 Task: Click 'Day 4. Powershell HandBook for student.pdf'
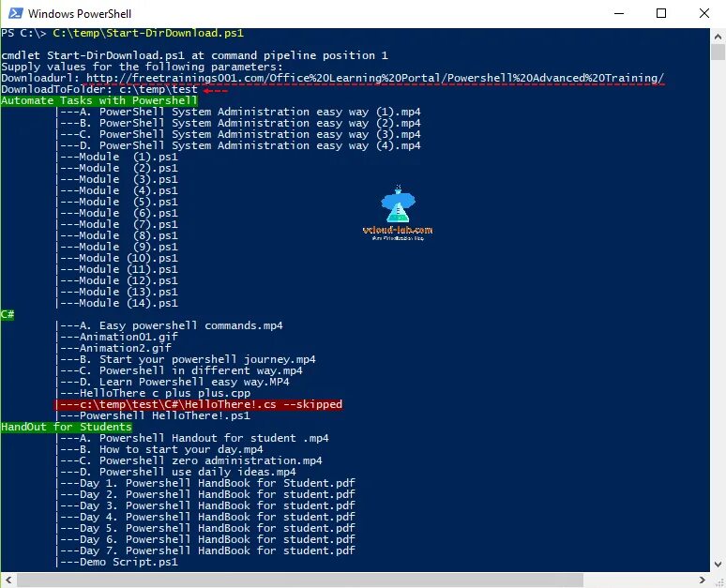click(x=218, y=517)
